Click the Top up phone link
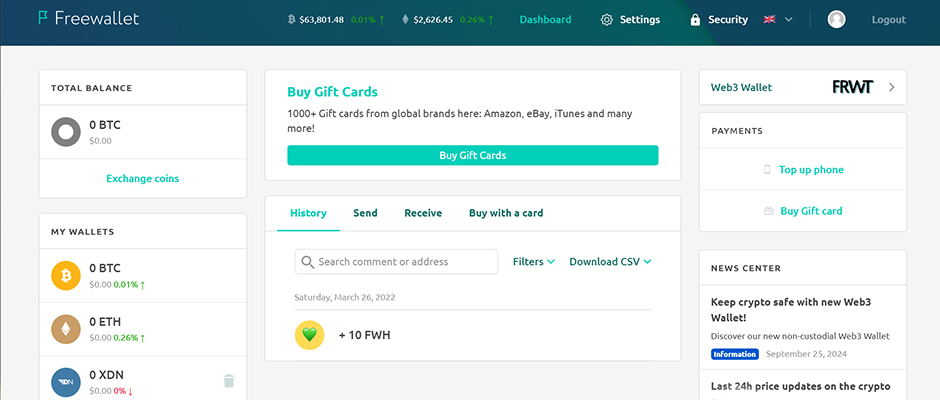Viewport: 940px width, 400px height. (x=811, y=170)
